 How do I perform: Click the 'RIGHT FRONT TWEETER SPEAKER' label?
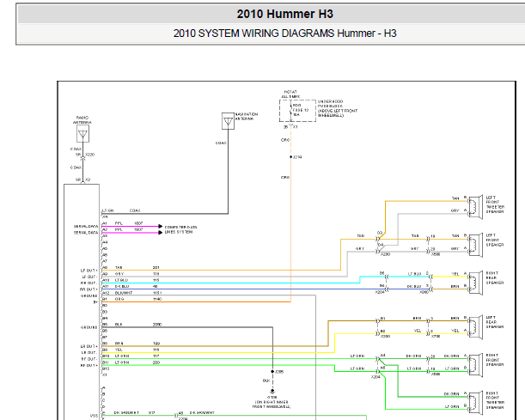[x=495, y=400]
